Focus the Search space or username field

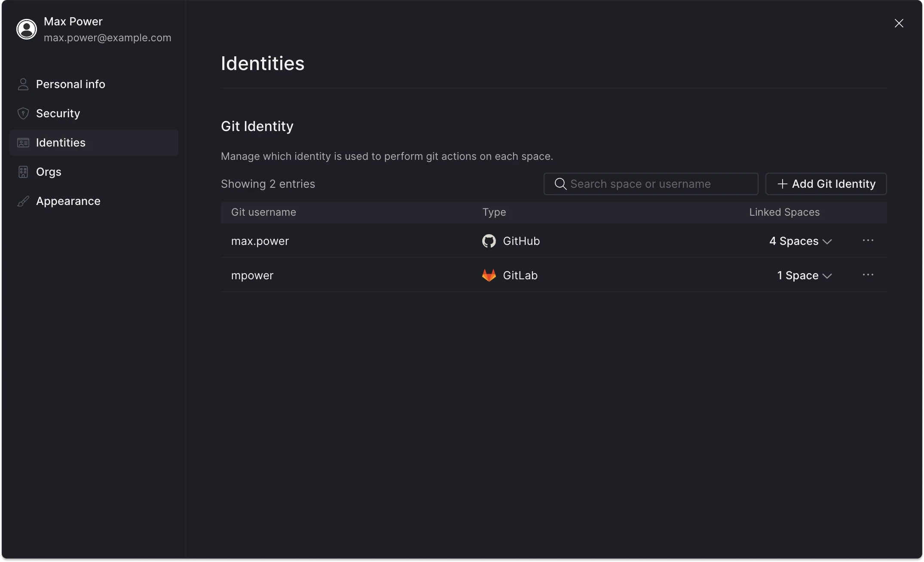pos(651,184)
